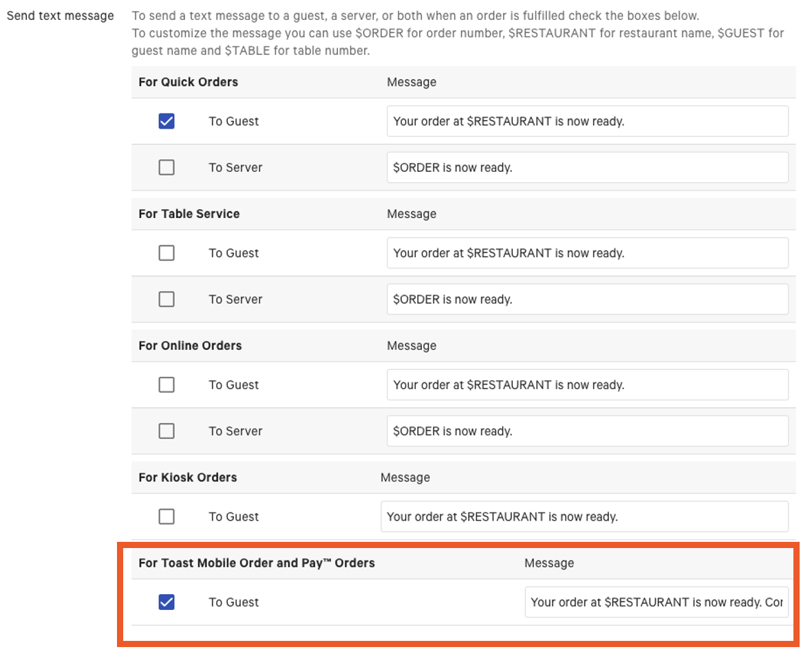Click Toast Mobile Order and Pay message field
812x656 pixels.
click(x=656, y=602)
